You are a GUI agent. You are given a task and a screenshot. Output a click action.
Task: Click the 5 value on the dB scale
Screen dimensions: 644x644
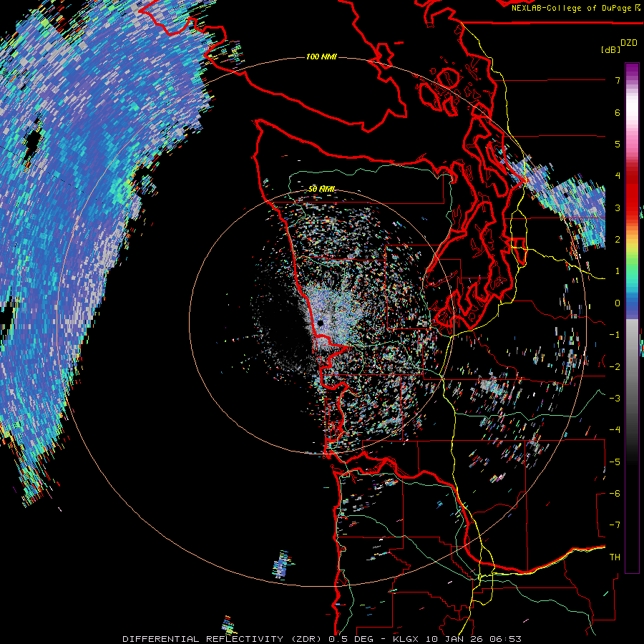point(618,144)
